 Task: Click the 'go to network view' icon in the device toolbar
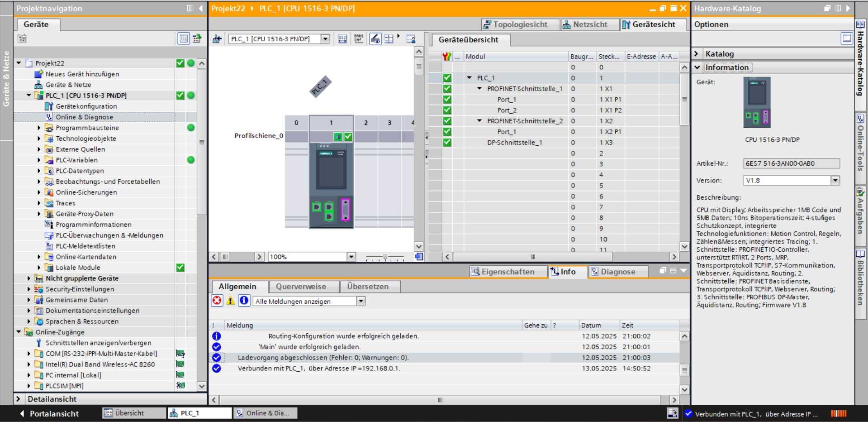tap(217, 39)
